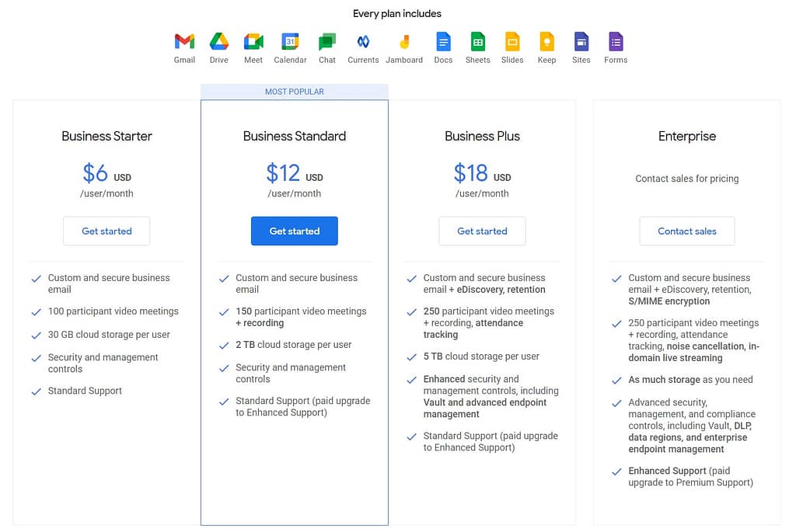The image size is (796, 532).
Task: Click the MOST POPULAR banner
Action: [294, 91]
